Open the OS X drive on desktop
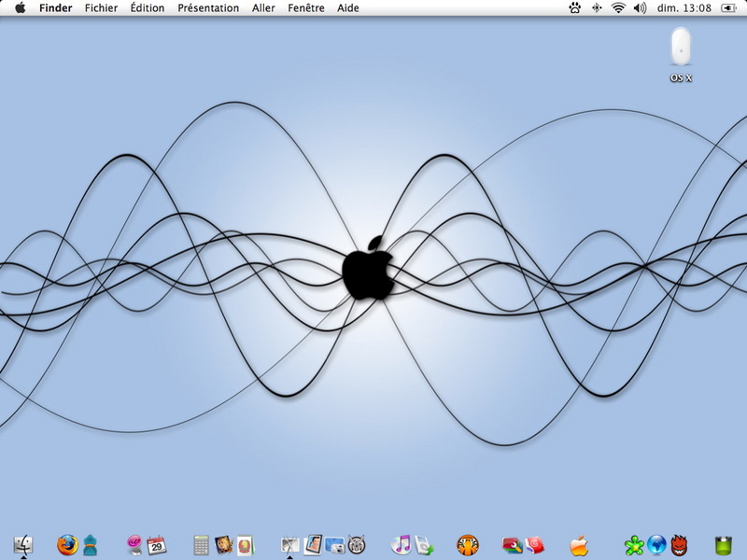The height and width of the screenshot is (560, 747). (681, 54)
